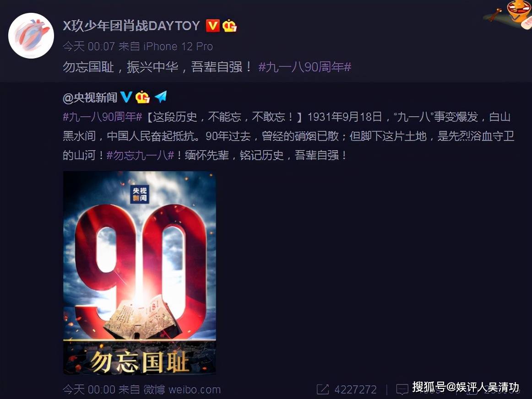The width and height of the screenshot is (532, 399).
Task: Click the blue V badge beside 央视新闻
Action: click(126, 97)
